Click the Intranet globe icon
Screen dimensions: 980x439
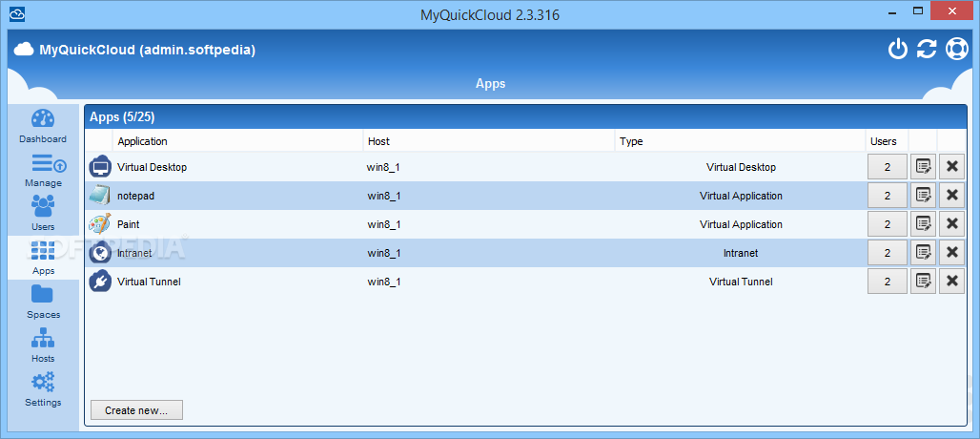(x=99, y=253)
